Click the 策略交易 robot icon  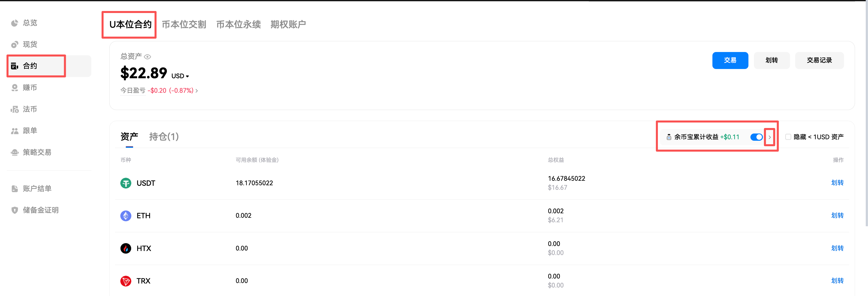tap(15, 152)
